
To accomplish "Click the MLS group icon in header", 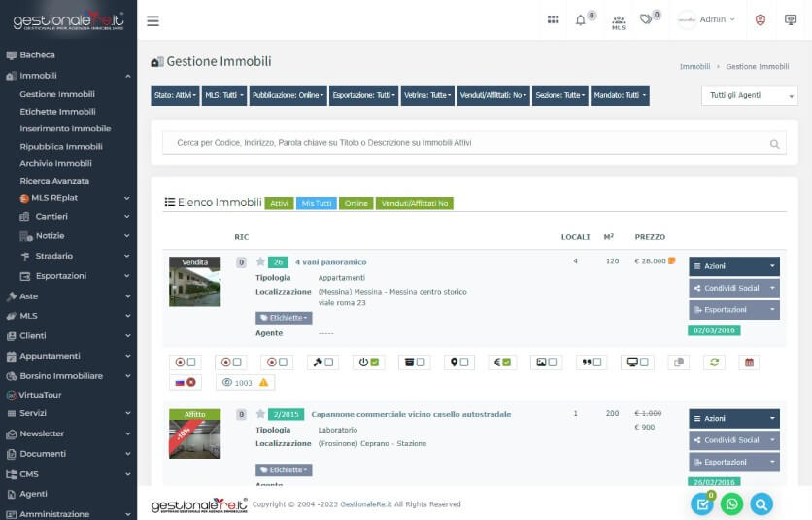I will [x=619, y=20].
